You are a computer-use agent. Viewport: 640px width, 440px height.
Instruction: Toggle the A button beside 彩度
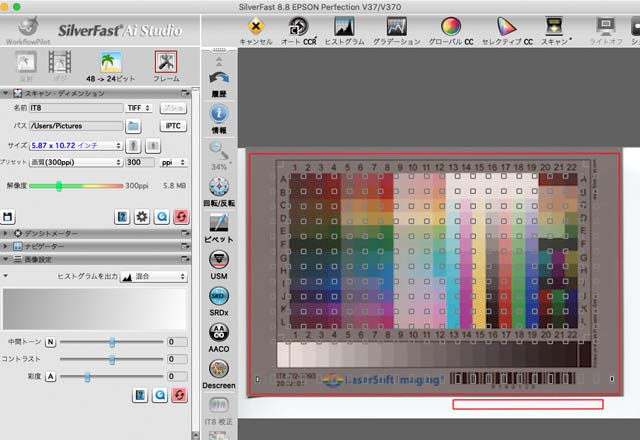[50, 376]
